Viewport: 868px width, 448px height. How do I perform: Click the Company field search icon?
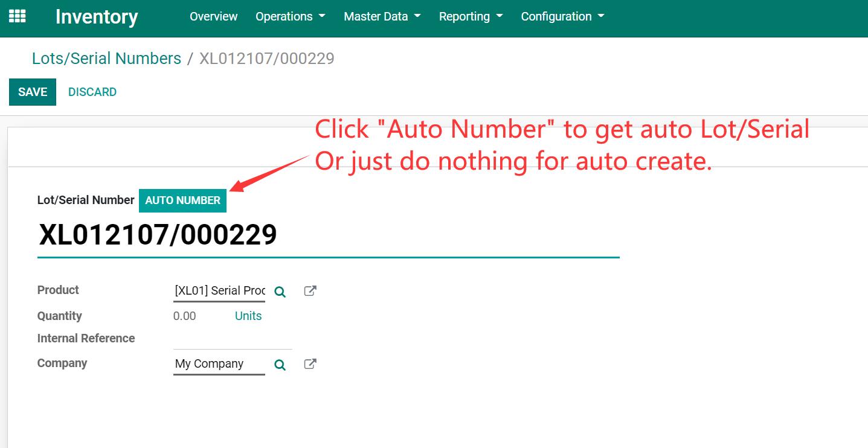click(280, 365)
